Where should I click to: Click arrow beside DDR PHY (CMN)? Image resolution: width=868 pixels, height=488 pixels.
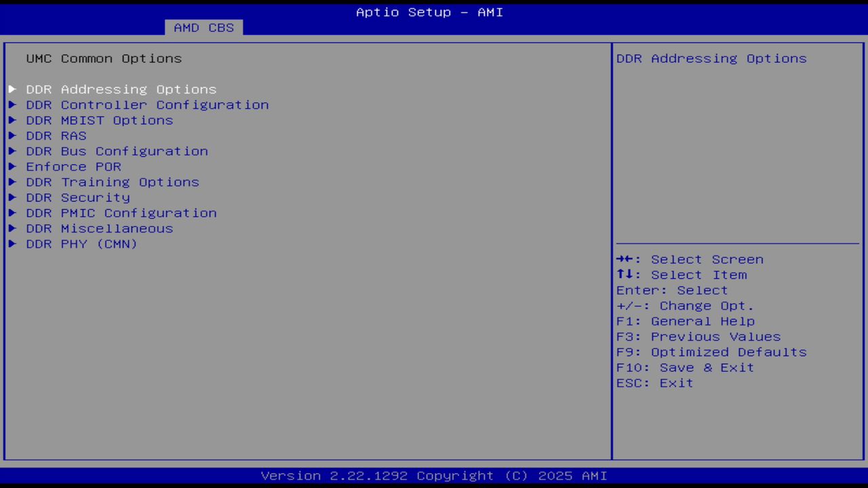pyautogui.click(x=12, y=244)
